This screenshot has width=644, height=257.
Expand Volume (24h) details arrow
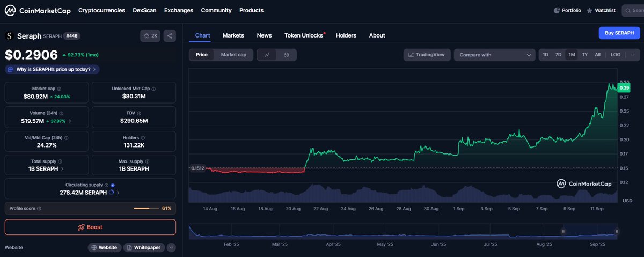[x=70, y=121]
